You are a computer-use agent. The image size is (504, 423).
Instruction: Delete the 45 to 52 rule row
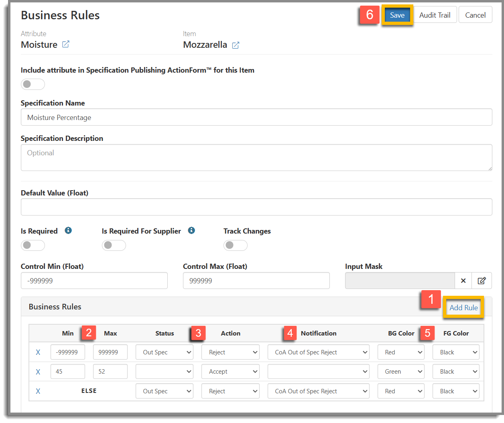[x=38, y=372]
